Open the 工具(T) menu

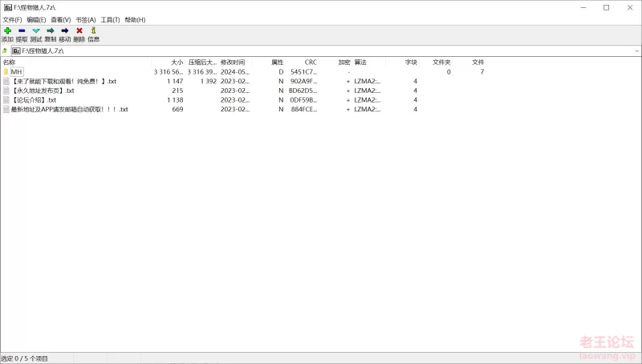click(110, 19)
